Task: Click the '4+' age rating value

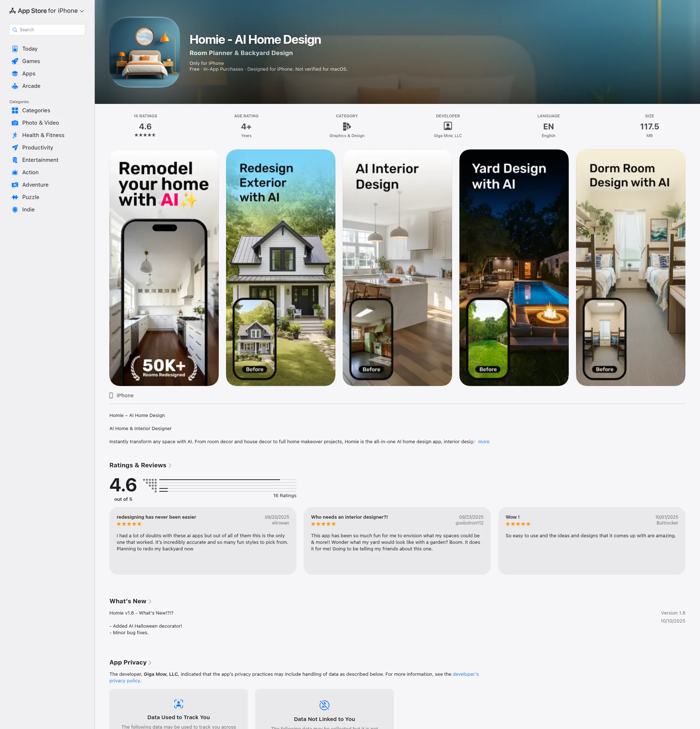Action: pos(246,126)
